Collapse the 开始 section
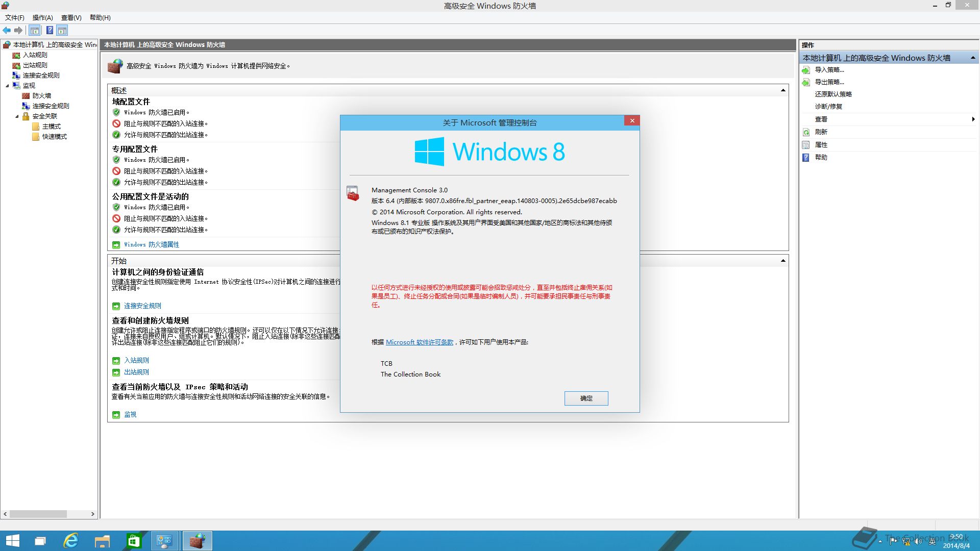This screenshot has height=551, width=980. pyautogui.click(x=783, y=261)
